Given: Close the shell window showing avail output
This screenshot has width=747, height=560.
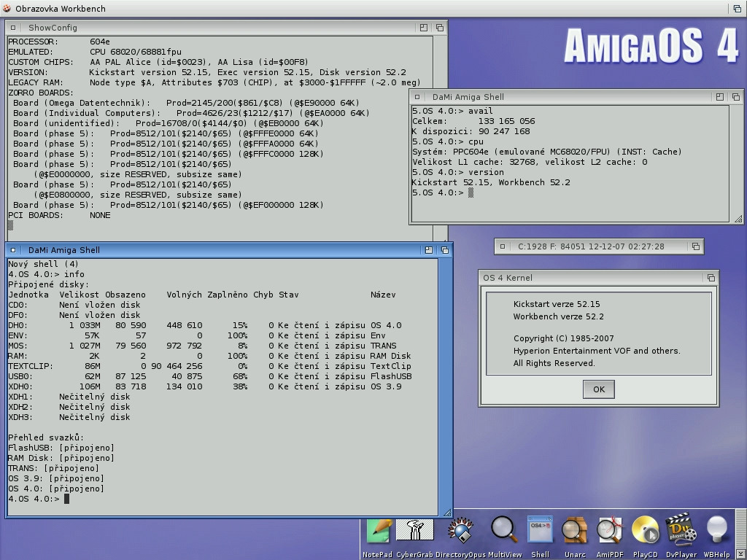Looking at the screenshot, I should point(417,97).
